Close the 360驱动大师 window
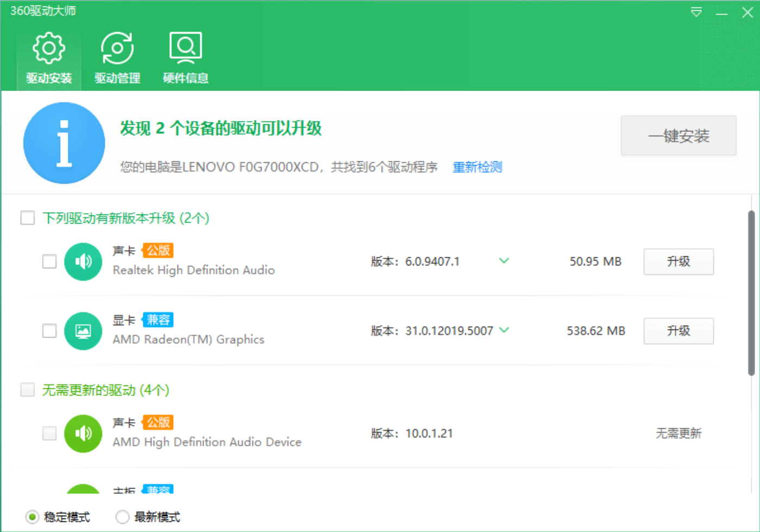 [748, 12]
